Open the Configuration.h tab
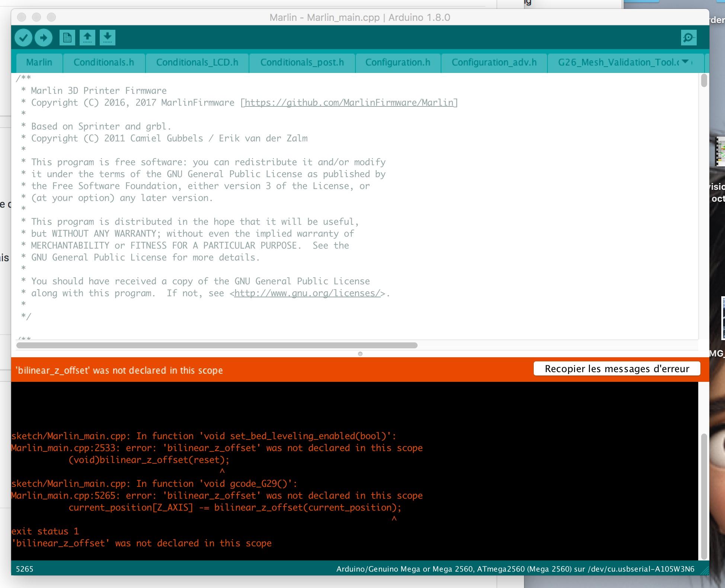The image size is (725, 588). point(397,62)
